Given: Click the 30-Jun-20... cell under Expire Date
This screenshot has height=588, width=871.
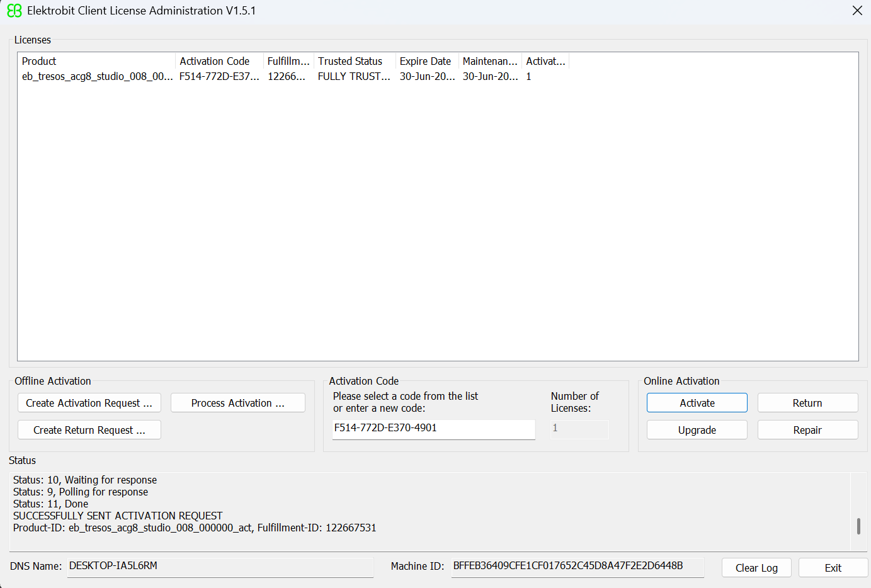Looking at the screenshot, I should click(427, 76).
